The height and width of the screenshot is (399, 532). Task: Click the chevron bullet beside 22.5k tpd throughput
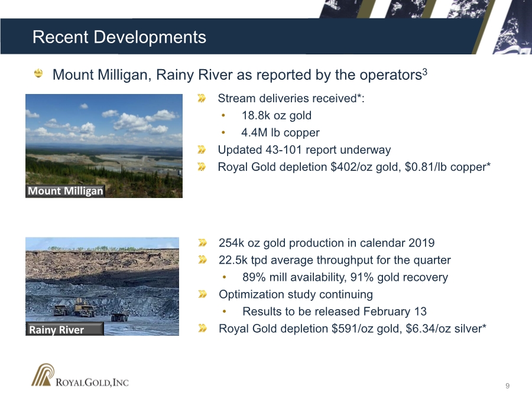203,260
